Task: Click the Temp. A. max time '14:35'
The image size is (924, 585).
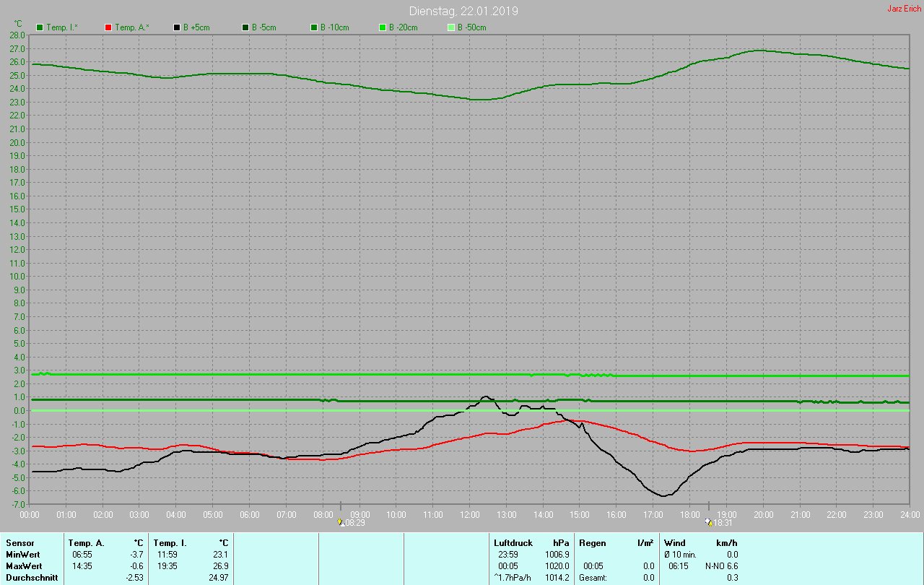Action: click(82, 566)
